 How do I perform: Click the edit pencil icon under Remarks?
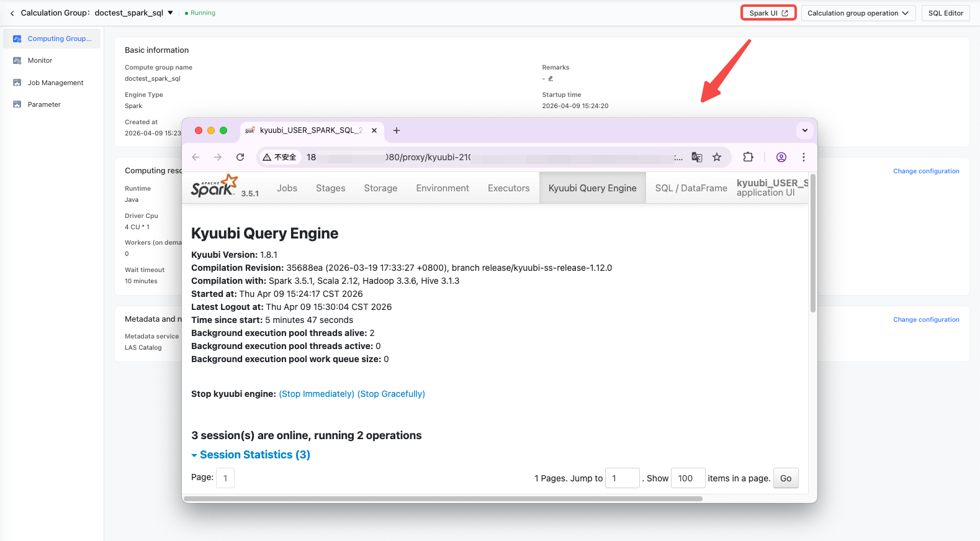551,79
